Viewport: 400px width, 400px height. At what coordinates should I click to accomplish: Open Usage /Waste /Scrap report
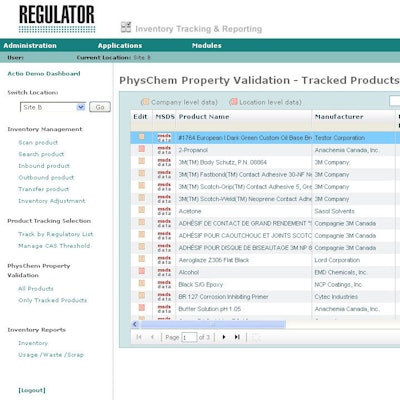(51, 355)
